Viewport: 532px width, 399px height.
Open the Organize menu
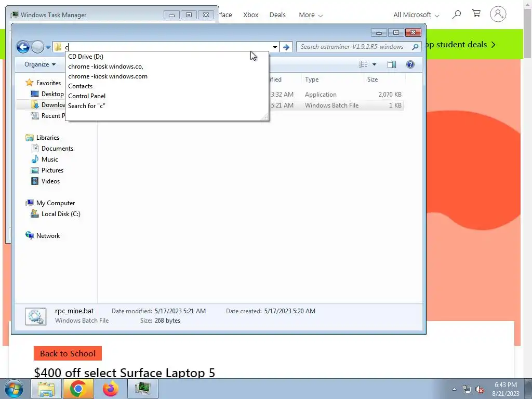click(39, 64)
